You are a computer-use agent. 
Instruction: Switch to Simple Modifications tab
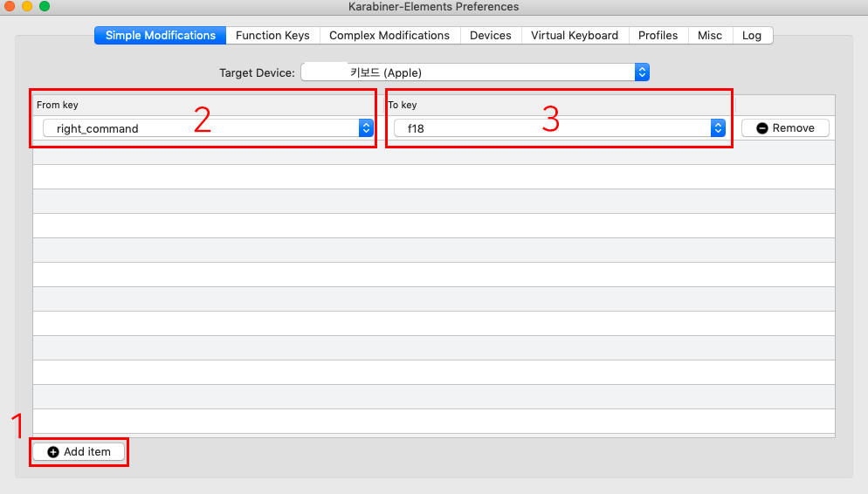[160, 36]
